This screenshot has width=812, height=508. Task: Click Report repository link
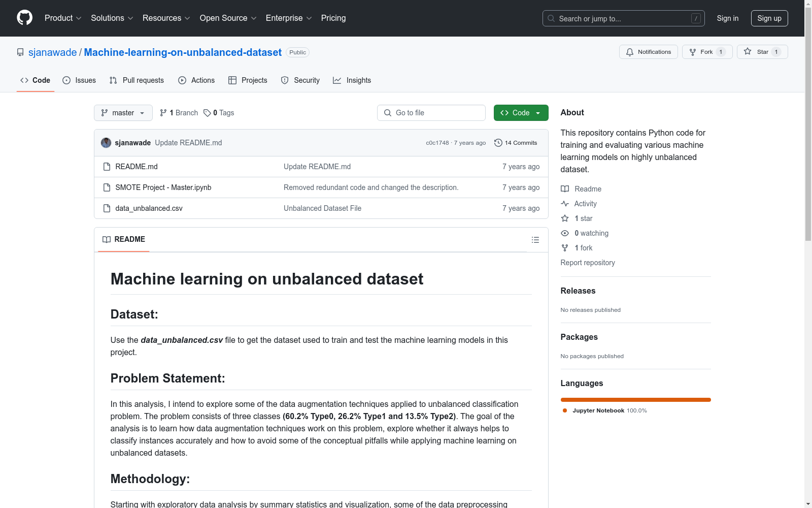click(588, 263)
